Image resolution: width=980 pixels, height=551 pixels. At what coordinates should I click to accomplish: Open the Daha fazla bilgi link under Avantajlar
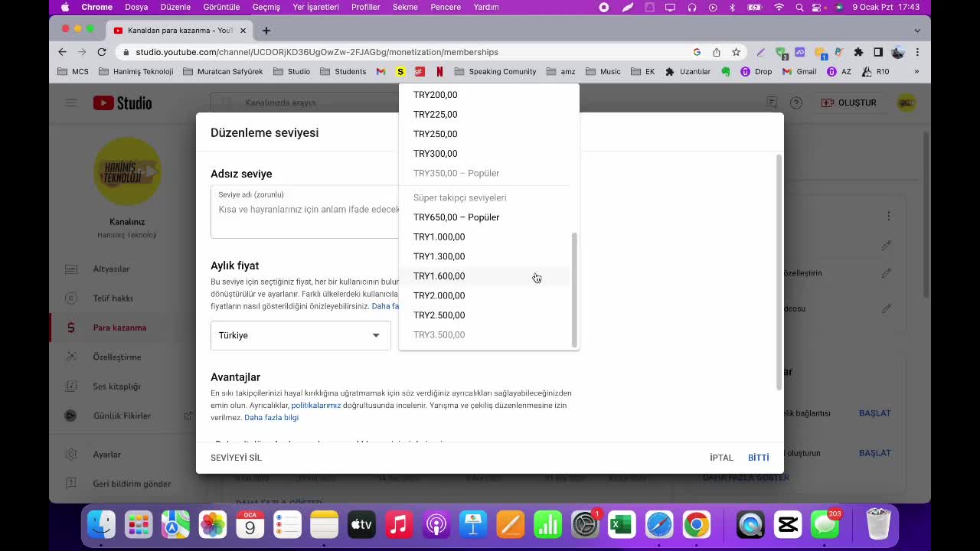click(x=271, y=418)
